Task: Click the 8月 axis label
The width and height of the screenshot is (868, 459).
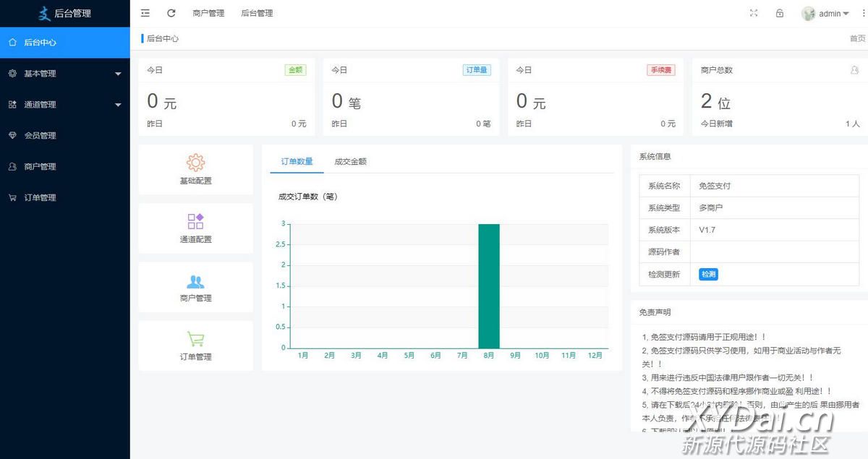Action: pyautogui.click(x=489, y=355)
